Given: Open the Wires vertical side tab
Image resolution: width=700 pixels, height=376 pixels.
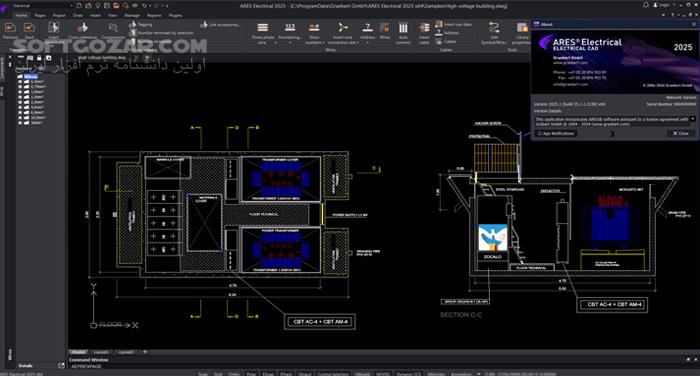Looking at the screenshot, I should pos(10,355).
